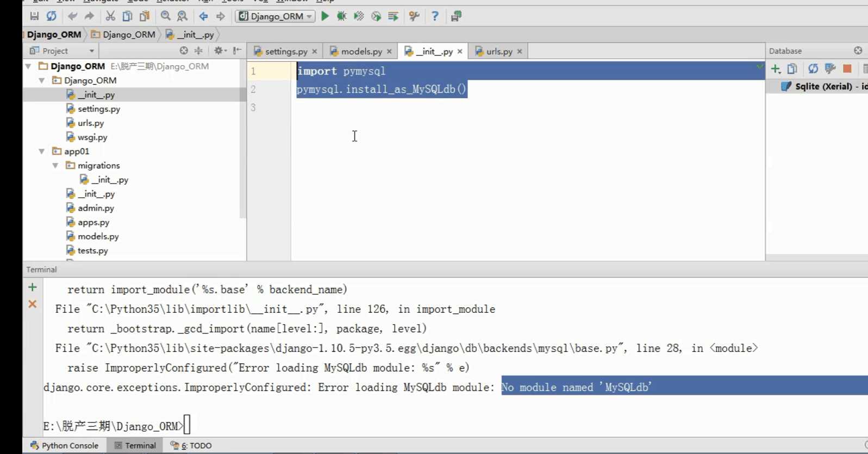Screen dimensions: 868x454
Task: Click the Collapse All icon in Project panel
Action: click(198, 51)
